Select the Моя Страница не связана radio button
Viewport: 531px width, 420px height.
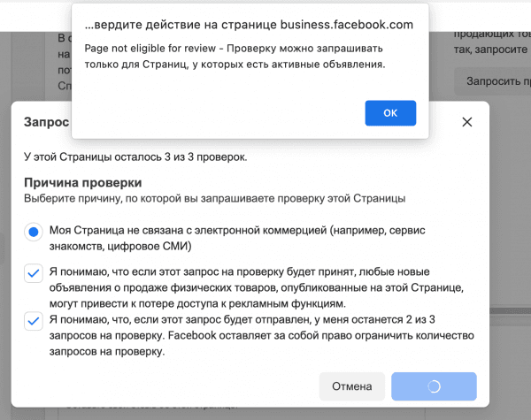pos(34,232)
